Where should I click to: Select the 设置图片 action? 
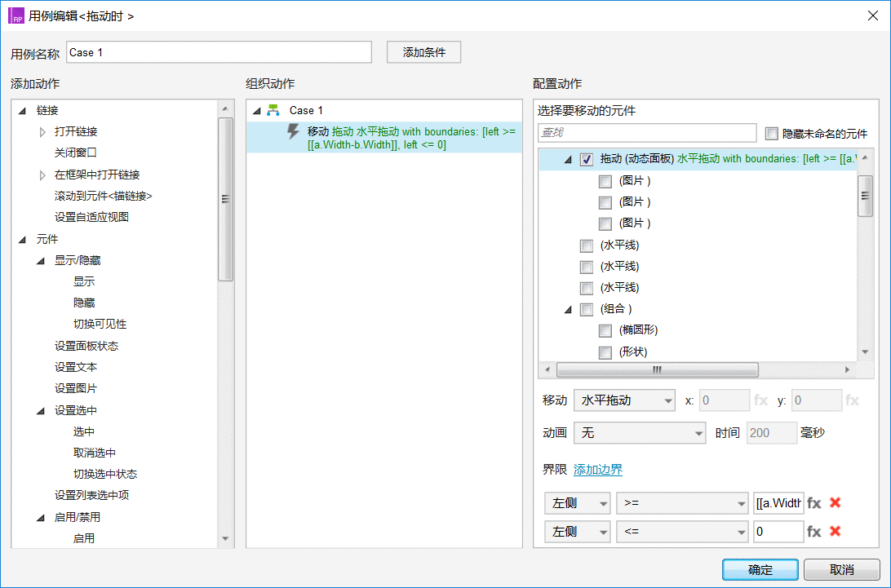tap(76, 388)
